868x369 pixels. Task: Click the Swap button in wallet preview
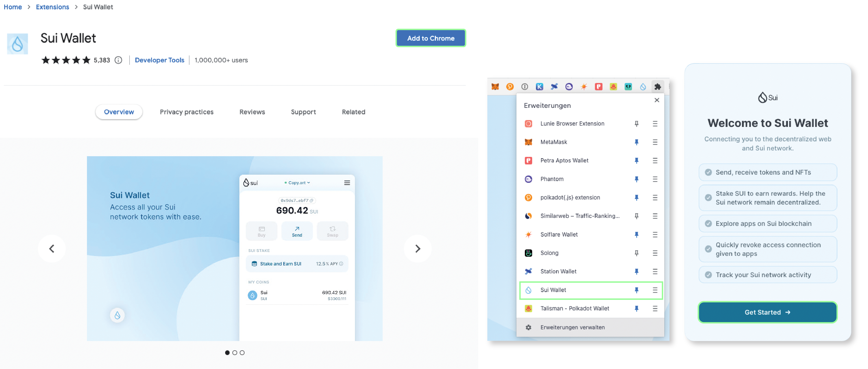tap(332, 231)
